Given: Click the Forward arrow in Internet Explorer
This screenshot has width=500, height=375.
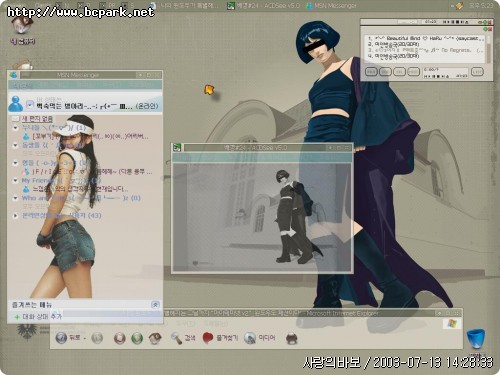Looking at the screenshot, I should pos(97,338).
